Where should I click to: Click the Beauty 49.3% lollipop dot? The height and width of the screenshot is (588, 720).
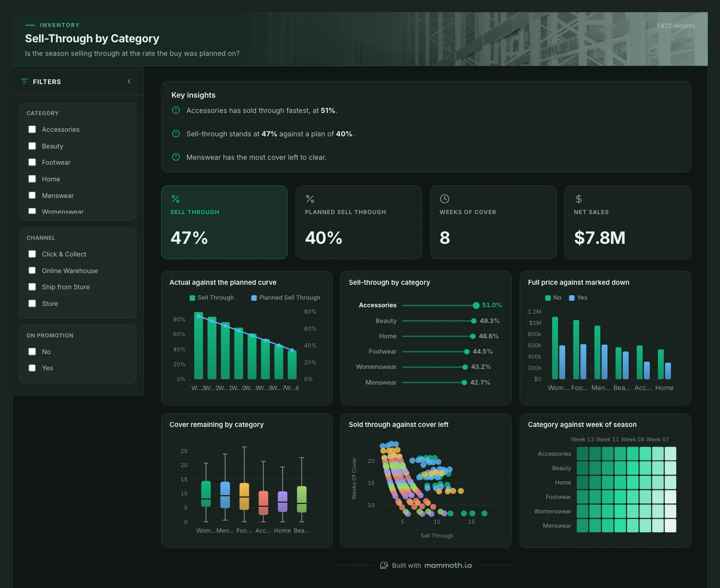pyautogui.click(x=474, y=321)
